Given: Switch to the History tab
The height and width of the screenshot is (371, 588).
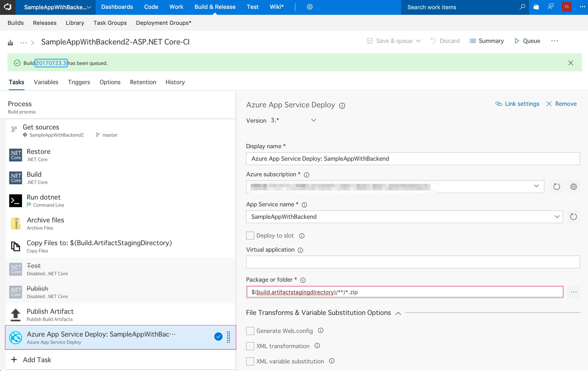Looking at the screenshot, I should click(x=175, y=82).
